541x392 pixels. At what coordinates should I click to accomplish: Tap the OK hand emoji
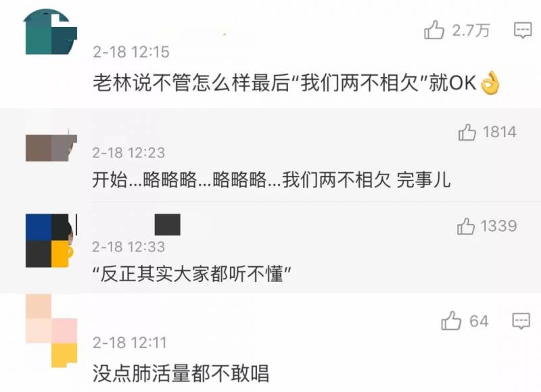(490, 83)
